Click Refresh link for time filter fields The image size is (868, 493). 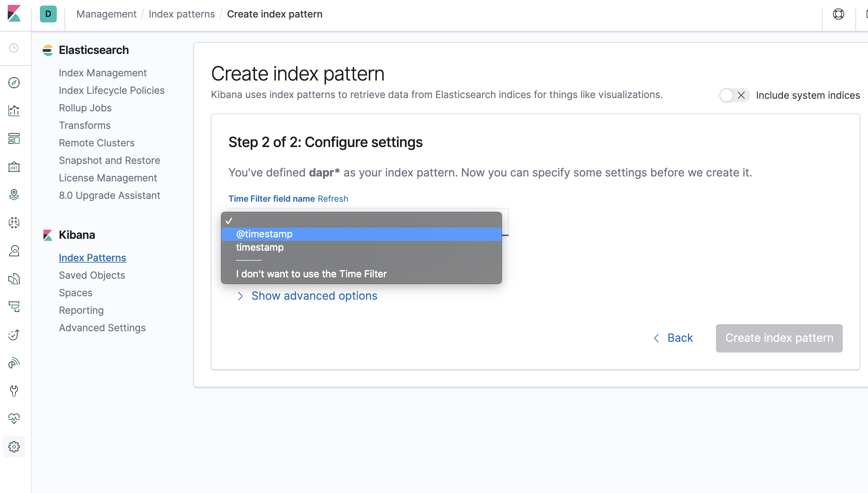click(x=333, y=199)
